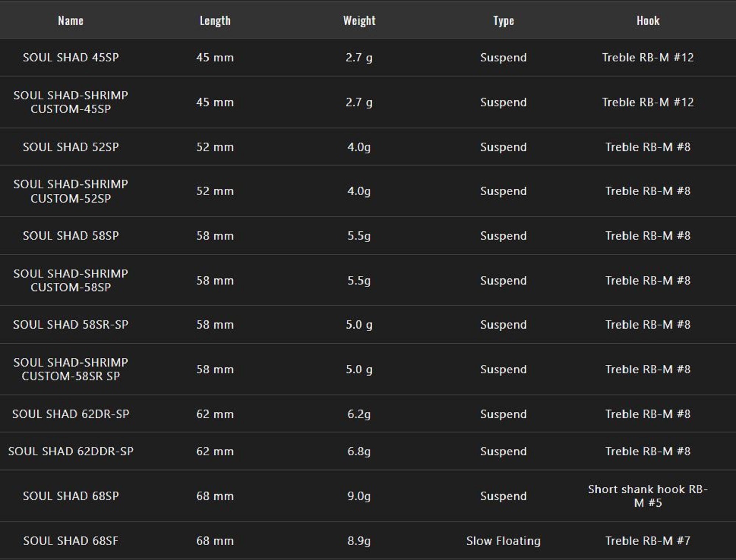
Task: Select the SOUL SHAD 68SP name cell
Action: [71, 496]
